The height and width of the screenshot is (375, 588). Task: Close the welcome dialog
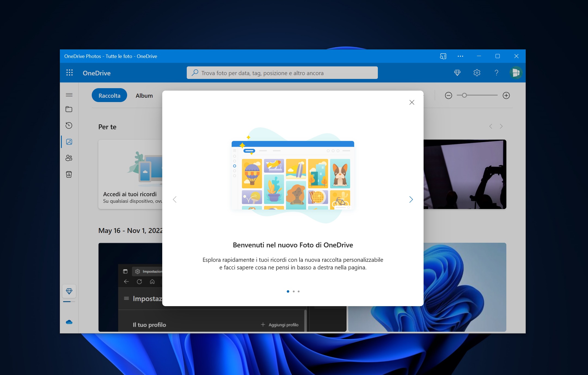412,102
